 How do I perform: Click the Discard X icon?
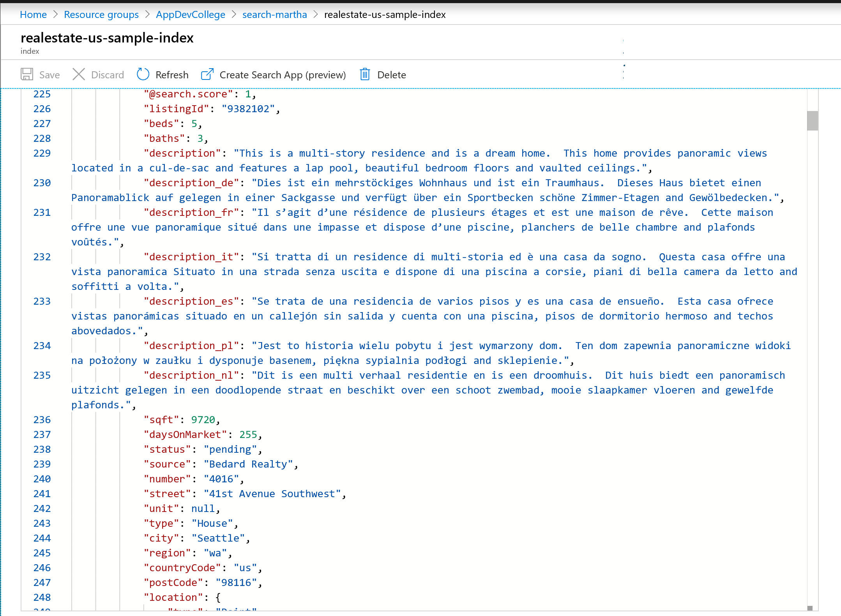pyautogui.click(x=79, y=74)
